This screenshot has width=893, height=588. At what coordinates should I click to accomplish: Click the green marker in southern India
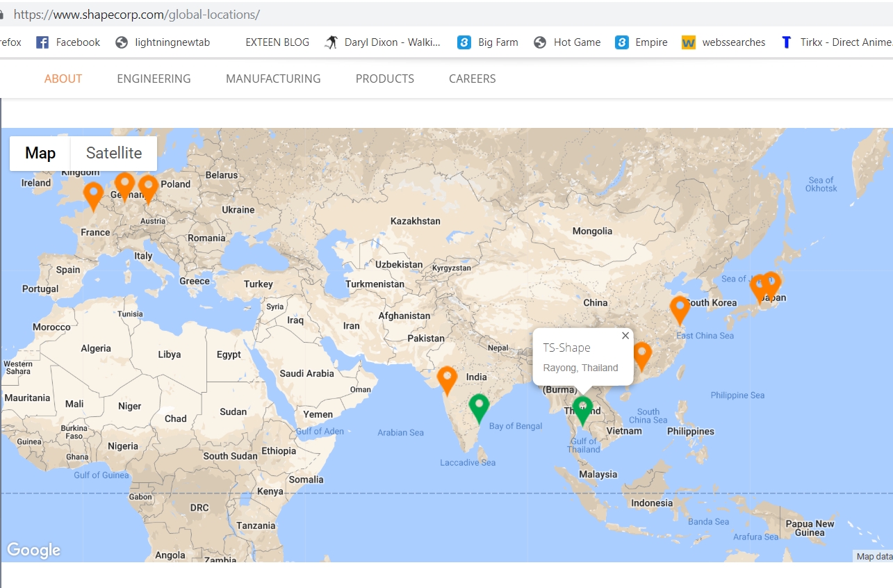(x=479, y=407)
